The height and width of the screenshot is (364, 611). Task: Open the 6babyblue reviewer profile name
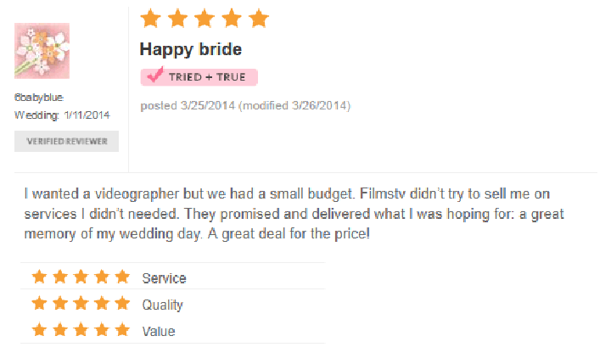39,98
